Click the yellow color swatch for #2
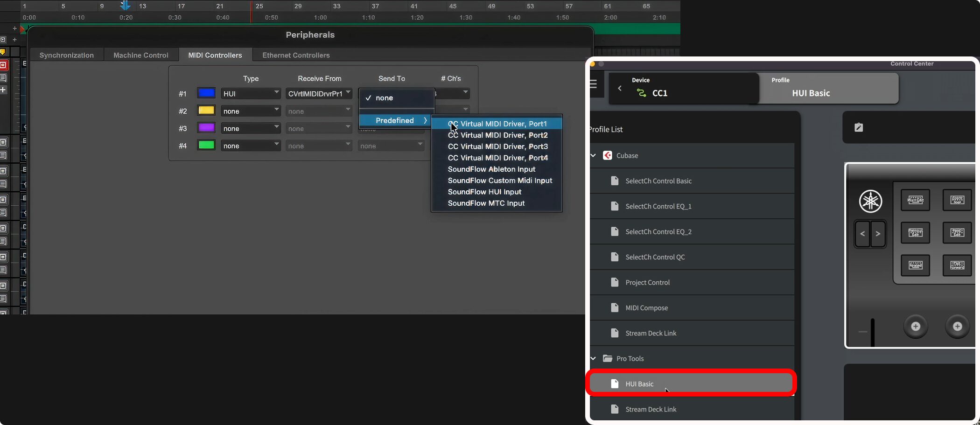This screenshot has height=425, width=980. click(x=206, y=110)
